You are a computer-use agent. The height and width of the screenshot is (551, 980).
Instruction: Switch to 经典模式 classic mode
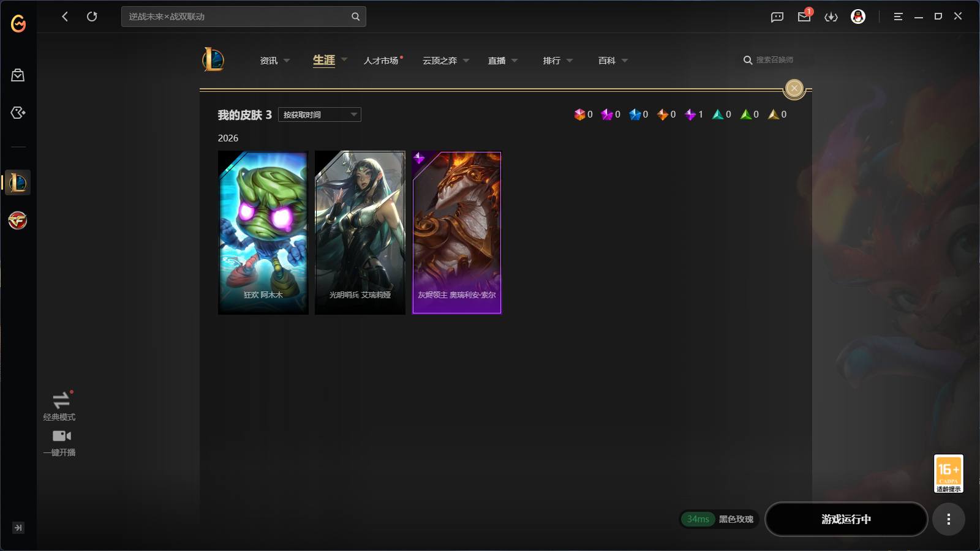click(60, 407)
